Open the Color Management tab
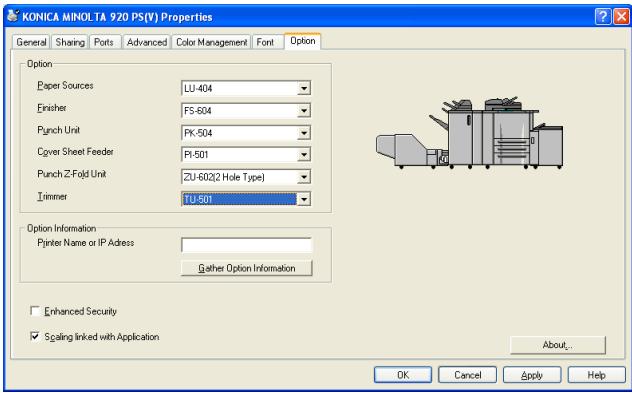The width and height of the screenshot is (632, 393). tap(212, 42)
